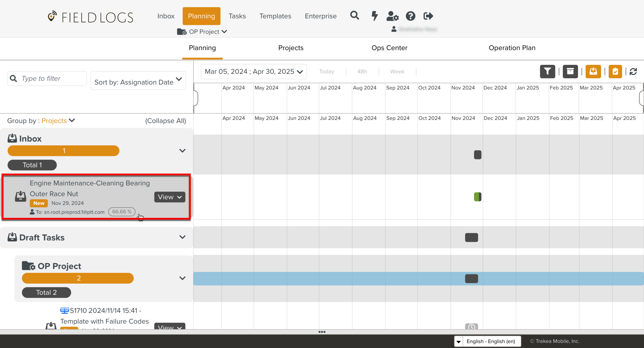This screenshot has height=348, width=644.
Task: Open the Templates menu item
Action: coord(275,16)
